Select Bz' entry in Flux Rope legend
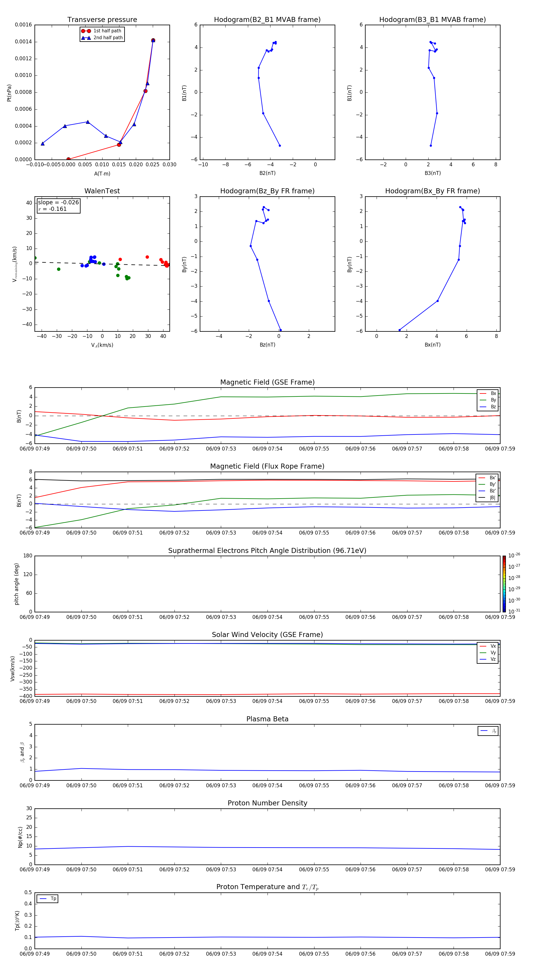Screen dimensions: 535x980 click(x=487, y=491)
